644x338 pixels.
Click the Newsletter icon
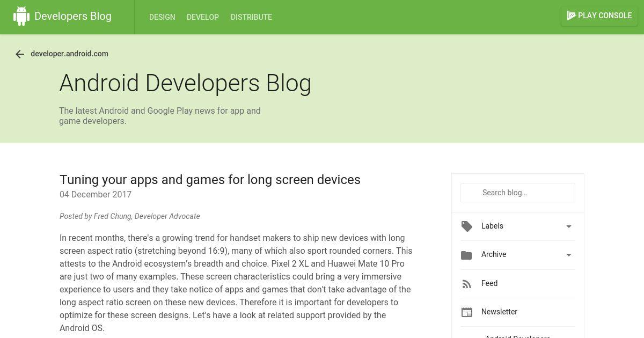point(467,312)
